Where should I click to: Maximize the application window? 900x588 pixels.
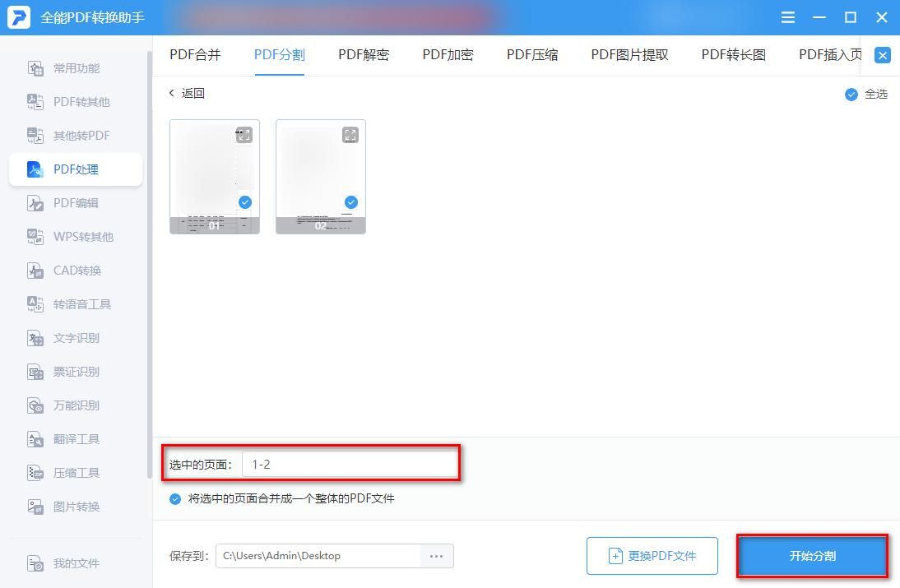coord(851,17)
